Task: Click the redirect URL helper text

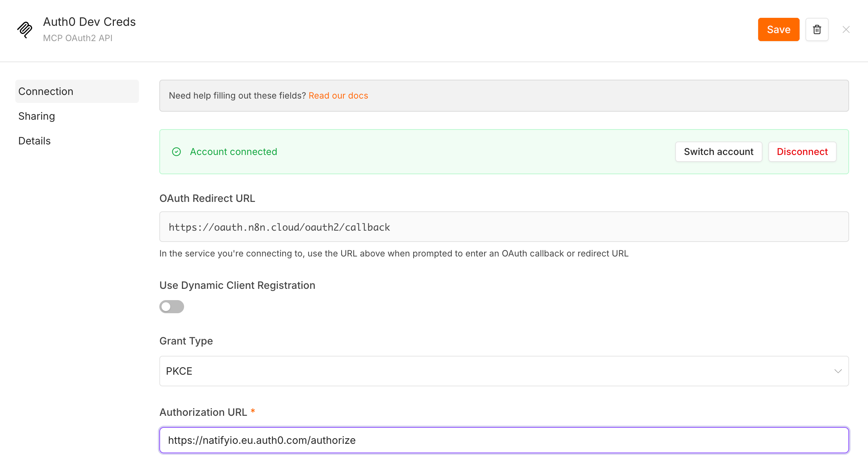Action: click(x=394, y=254)
